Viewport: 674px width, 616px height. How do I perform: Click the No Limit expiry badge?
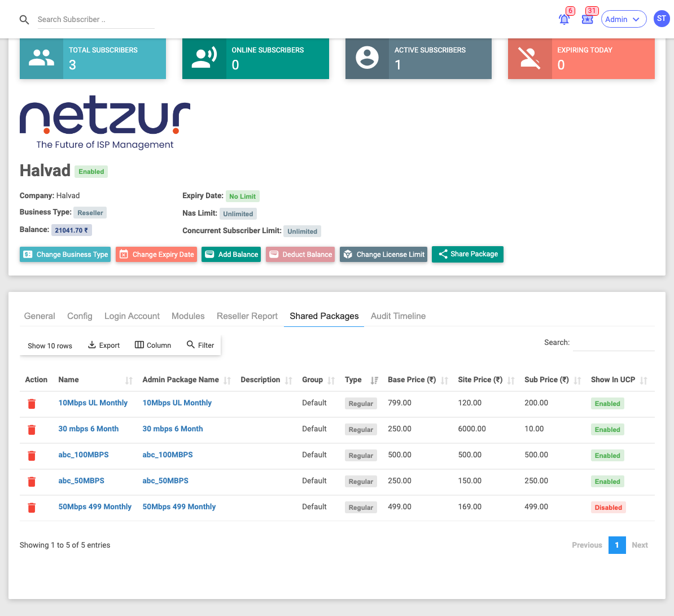coord(242,196)
